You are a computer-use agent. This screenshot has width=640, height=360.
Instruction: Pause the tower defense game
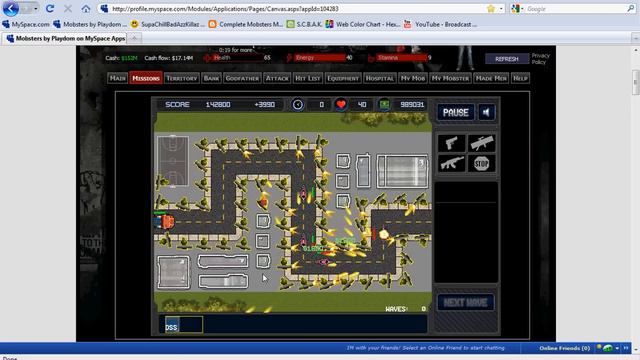[x=456, y=112]
